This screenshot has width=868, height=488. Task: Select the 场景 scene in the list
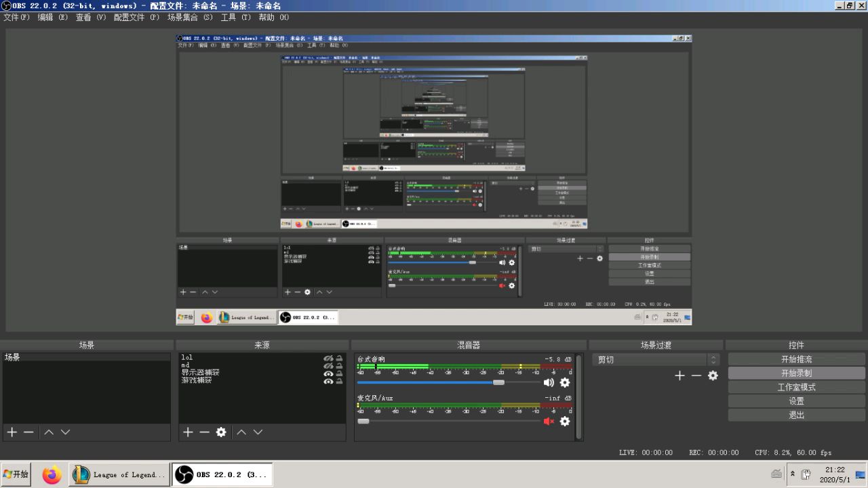[86, 357]
